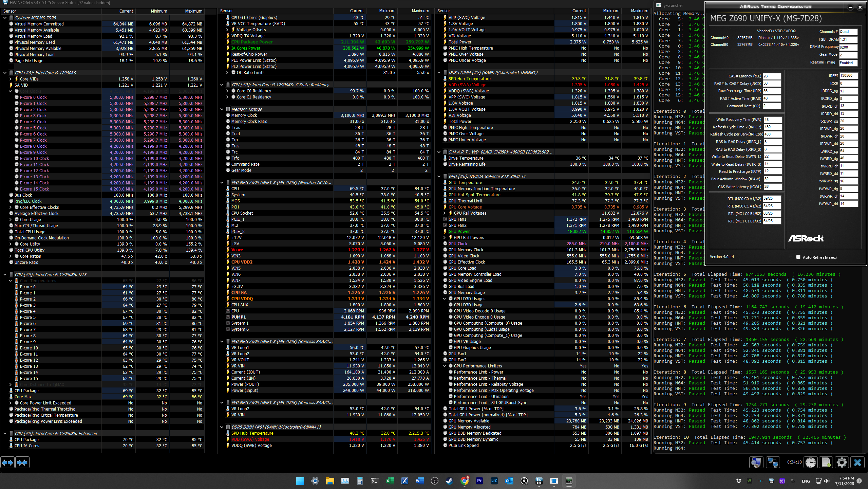Enable the Auto Refresh(sec) checkbox
The width and height of the screenshot is (868, 489).
tap(798, 257)
